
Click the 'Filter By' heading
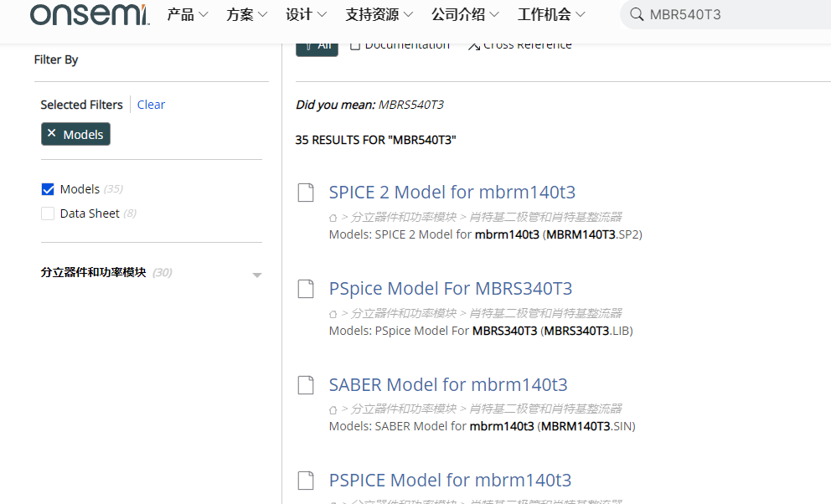click(x=56, y=59)
